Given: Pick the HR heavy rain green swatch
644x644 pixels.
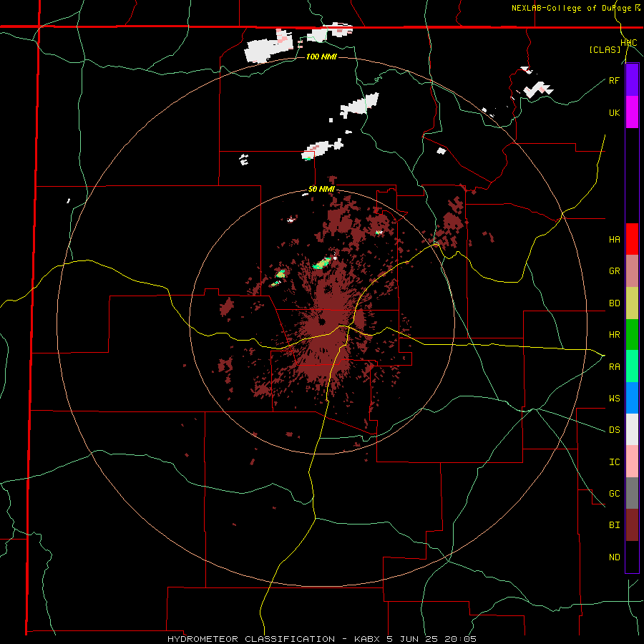Looking at the screenshot, I should click(632, 335).
